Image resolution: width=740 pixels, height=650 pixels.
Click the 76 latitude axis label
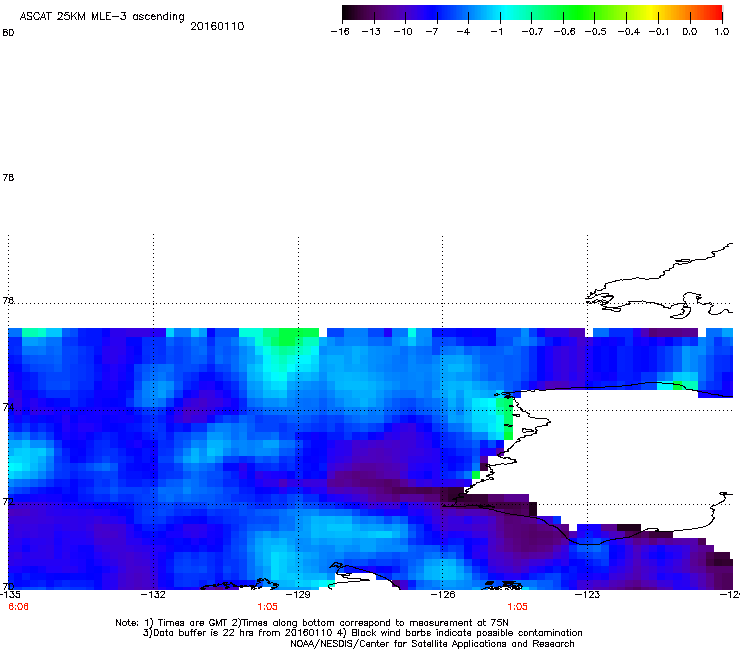pyautogui.click(x=8, y=300)
